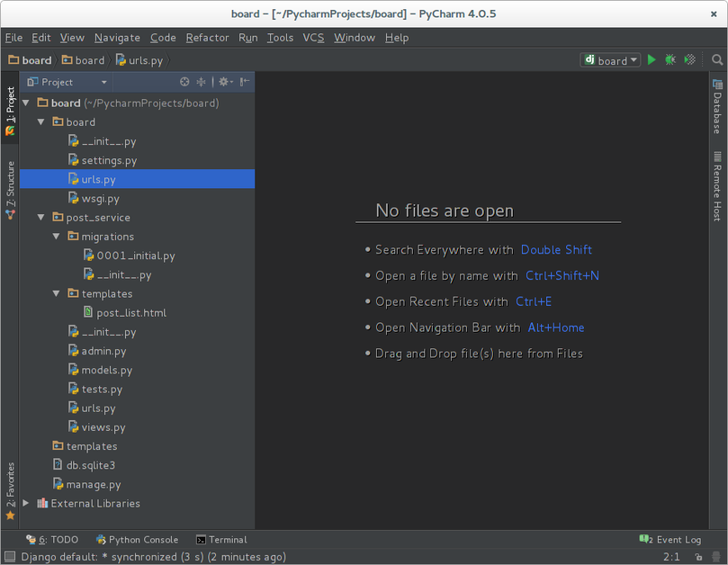Viewport: 728px width, 565px height.
Task: Toggle the 1: Project tool window tab
Action: 10,111
